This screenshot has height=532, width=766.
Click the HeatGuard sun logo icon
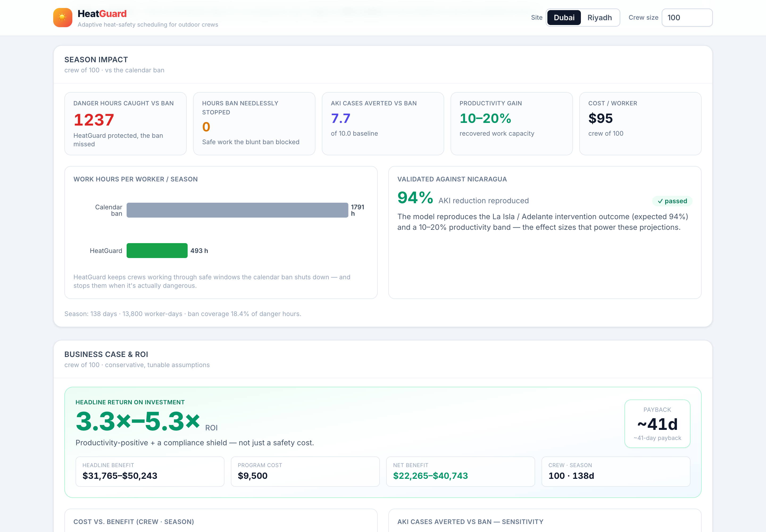63,18
